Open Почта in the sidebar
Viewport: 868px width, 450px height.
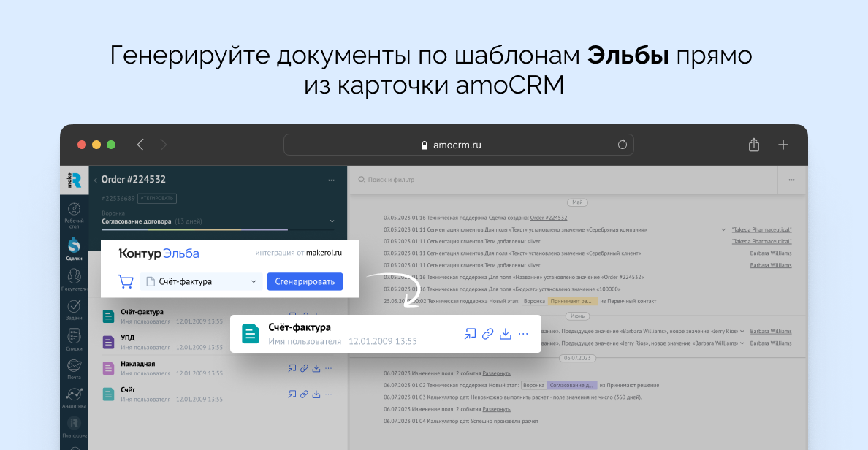pyautogui.click(x=75, y=369)
